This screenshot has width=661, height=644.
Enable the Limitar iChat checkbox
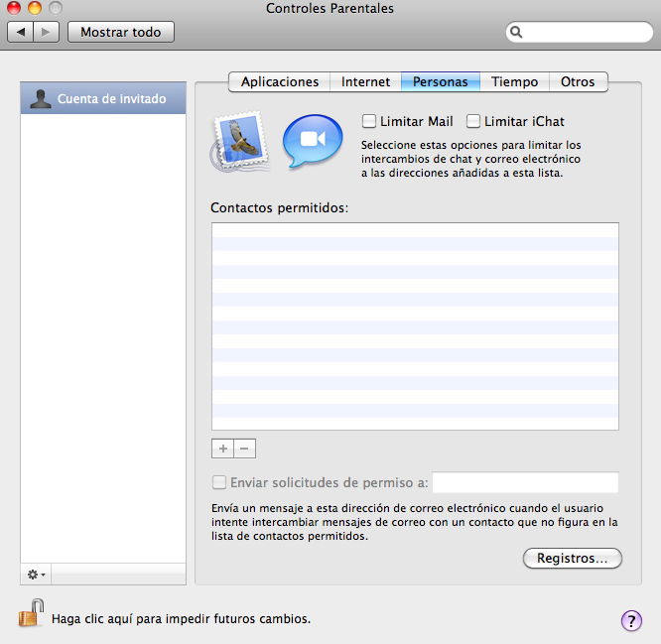[x=474, y=121]
